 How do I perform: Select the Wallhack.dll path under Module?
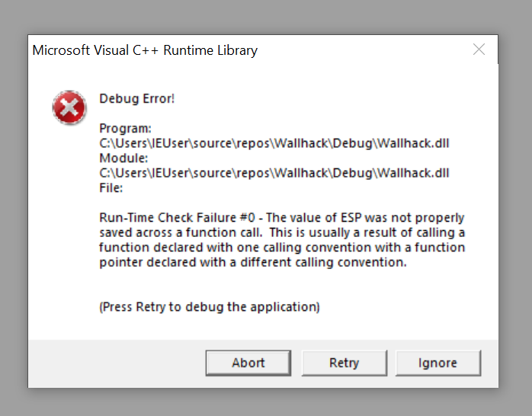click(274, 173)
